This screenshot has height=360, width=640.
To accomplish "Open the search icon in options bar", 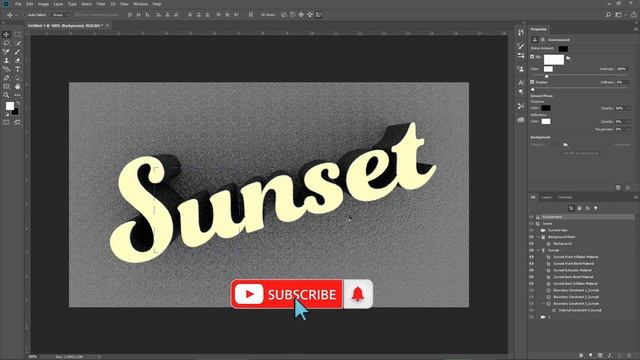I will 608,15.
